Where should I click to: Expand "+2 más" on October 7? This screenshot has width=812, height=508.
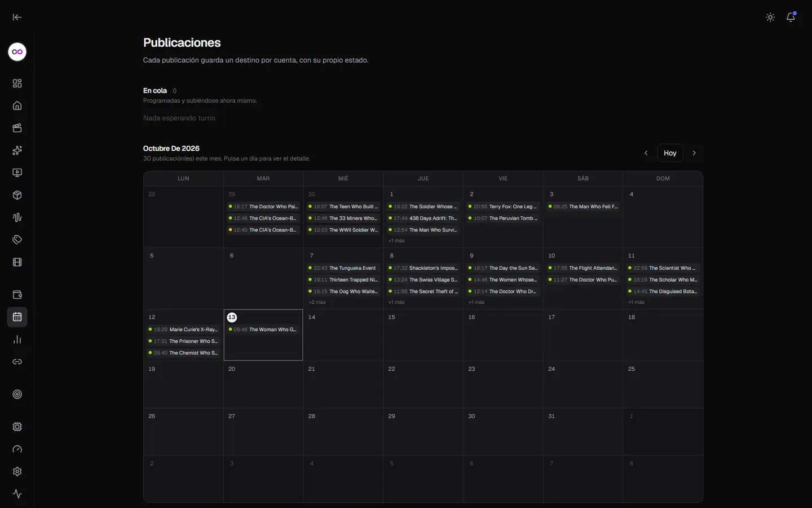click(x=317, y=303)
